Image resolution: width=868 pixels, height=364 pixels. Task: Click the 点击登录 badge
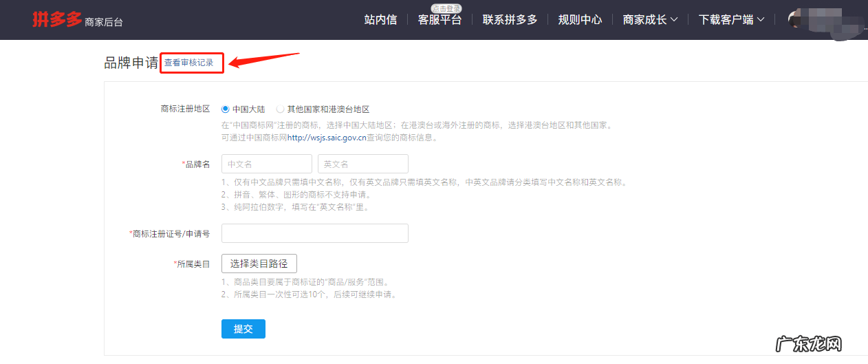click(x=446, y=8)
